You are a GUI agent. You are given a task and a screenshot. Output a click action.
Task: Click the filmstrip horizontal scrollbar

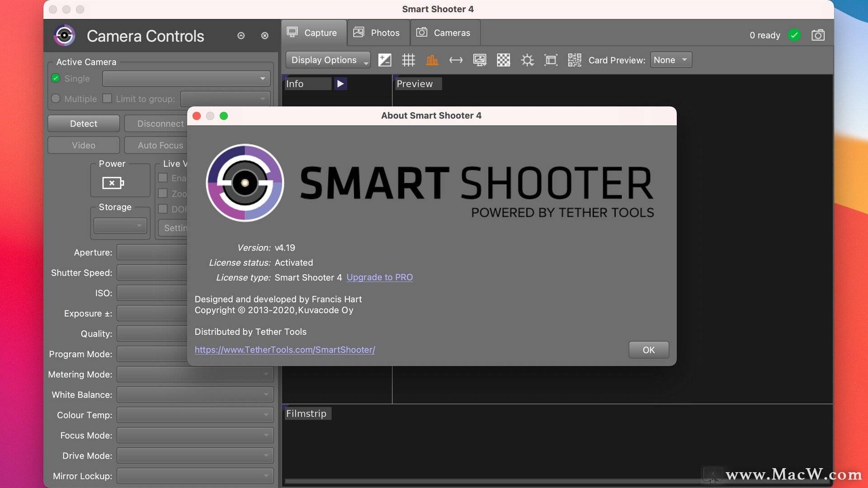tap(557, 481)
